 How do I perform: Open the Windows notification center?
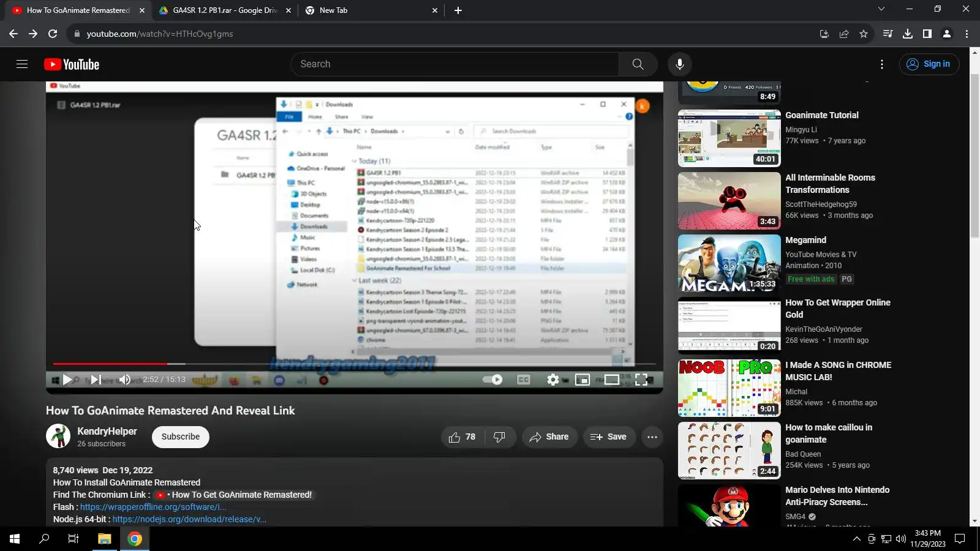(960, 539)
